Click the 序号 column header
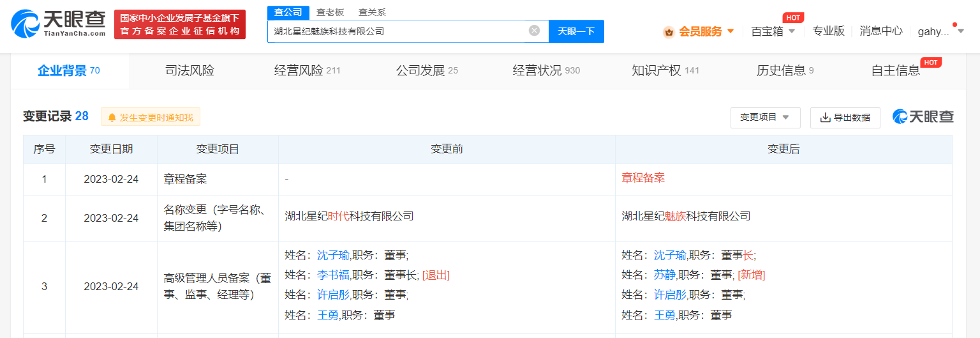The width and height of the screenshot is (980, 338). [44, 149]
